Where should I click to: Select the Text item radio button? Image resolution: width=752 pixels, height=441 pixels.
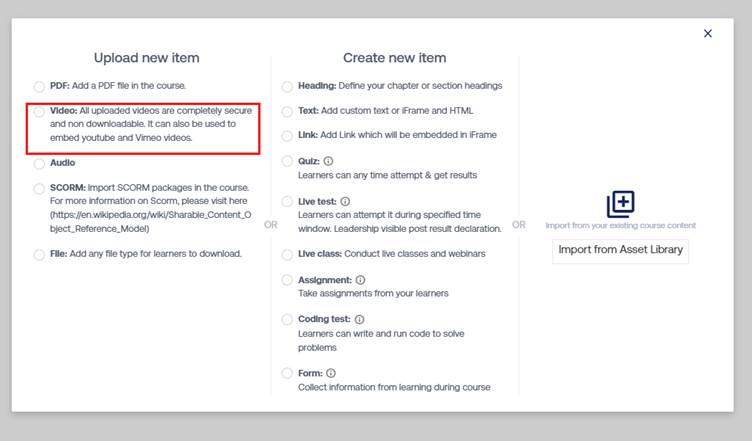tap(288, 111)
